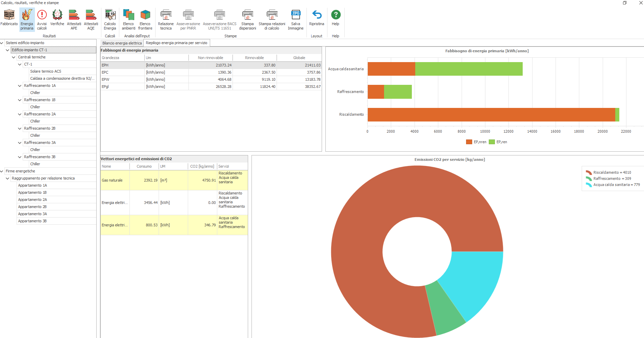Screen dimensions: 644x338
Task: Sort table by Non rinnovabile column header
Action: click(x=210, y=58)
